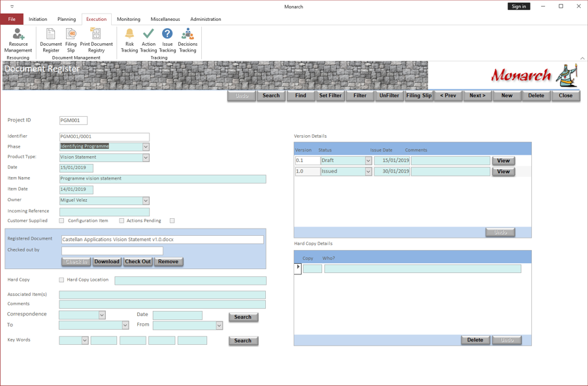Viewport: 588px width, 386px height.
Task: Open the File tab
Action: coord(12,19)
